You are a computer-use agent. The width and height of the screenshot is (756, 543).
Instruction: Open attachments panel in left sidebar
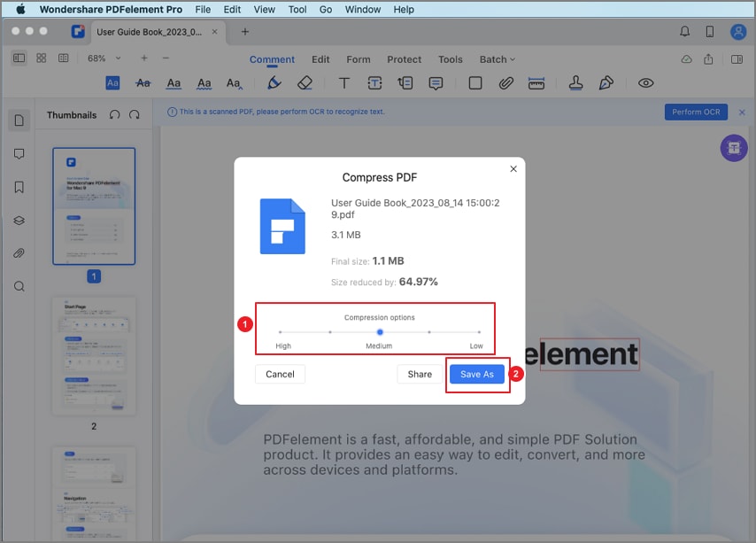tap(19, 253)
